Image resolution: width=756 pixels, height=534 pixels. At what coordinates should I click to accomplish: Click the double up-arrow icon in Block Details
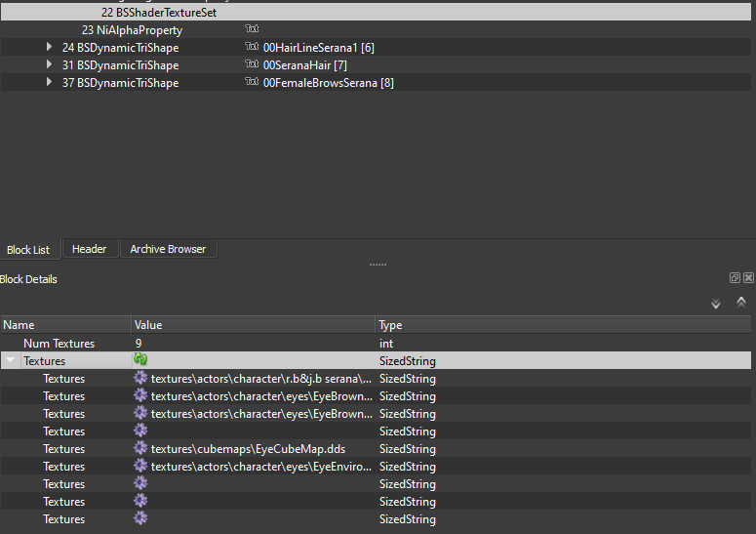pyautogui.click(x=741, y=302)
